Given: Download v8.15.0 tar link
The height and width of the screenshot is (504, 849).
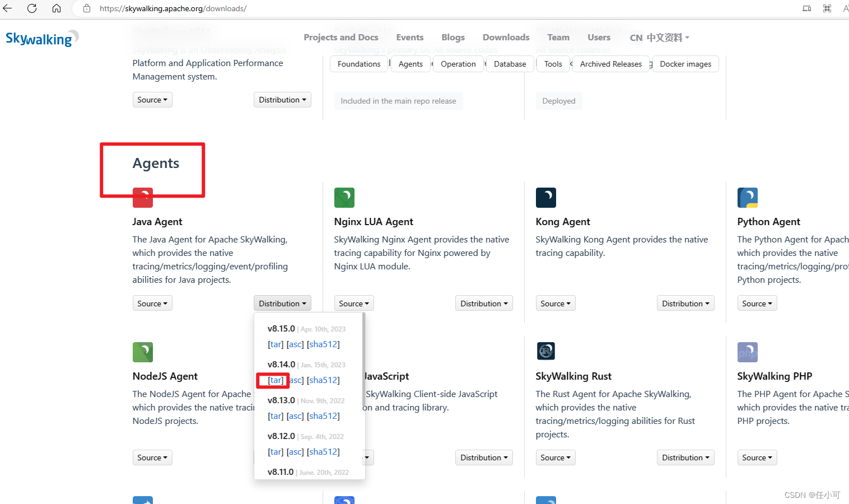Looking at the screenshot, I should (276, 344).
